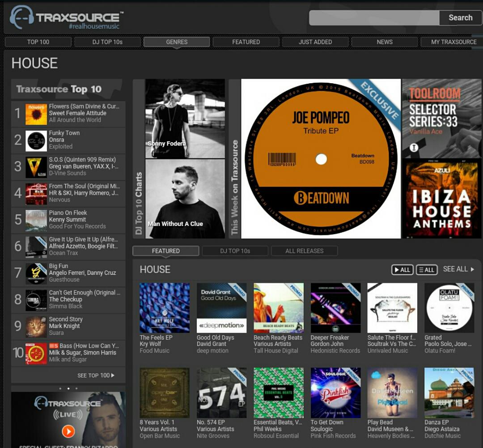Open S.O.S Quinten 909 Remix cover
The width and height of the screenshot is (483, 448).
[36, 167]
